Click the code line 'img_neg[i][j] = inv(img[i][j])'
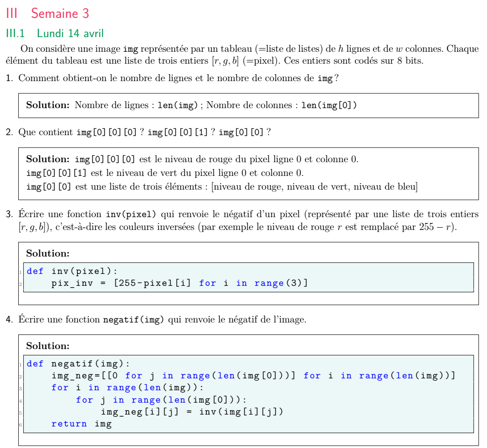 [192, 412]
